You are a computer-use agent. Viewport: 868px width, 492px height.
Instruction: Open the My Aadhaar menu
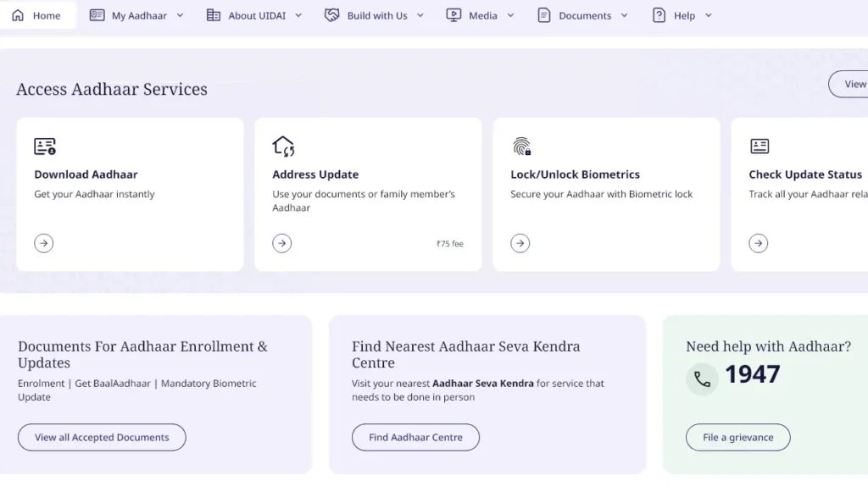tap(136, 15)
